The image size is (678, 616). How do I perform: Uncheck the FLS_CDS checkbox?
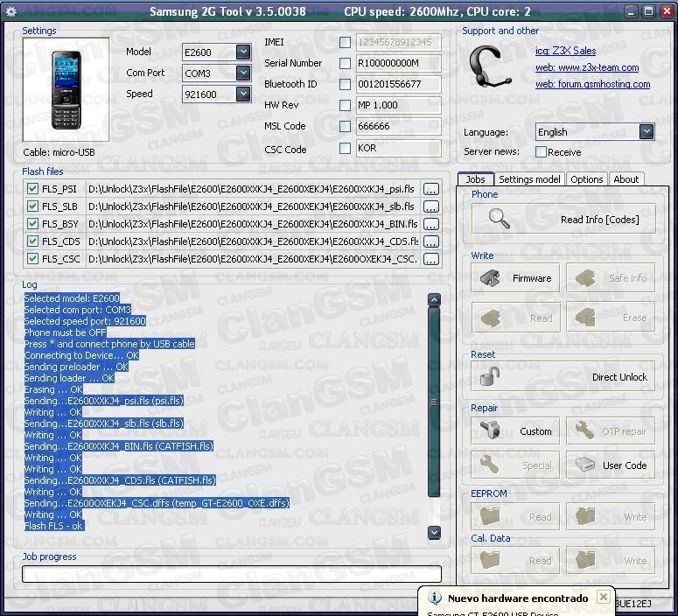(x=32, y=241)
